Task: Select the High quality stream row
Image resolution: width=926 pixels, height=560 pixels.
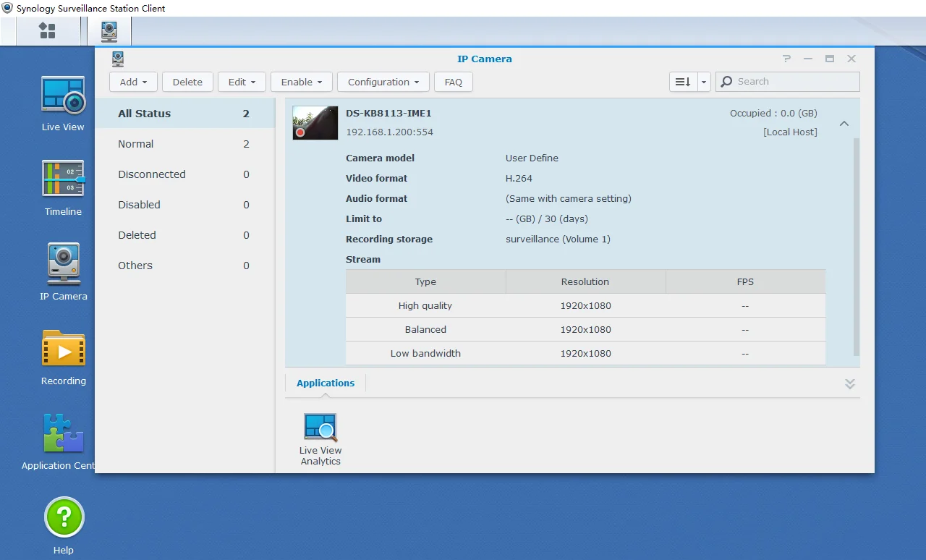Action: click(585, 306)
